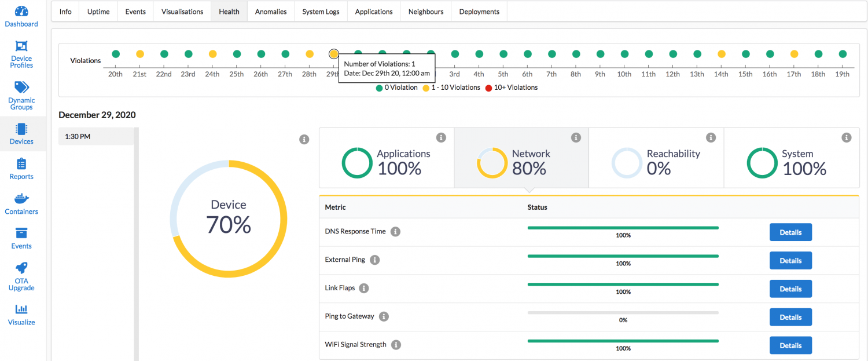
Task: Click the yellow 17th violations dot
Action: point(795,54)
